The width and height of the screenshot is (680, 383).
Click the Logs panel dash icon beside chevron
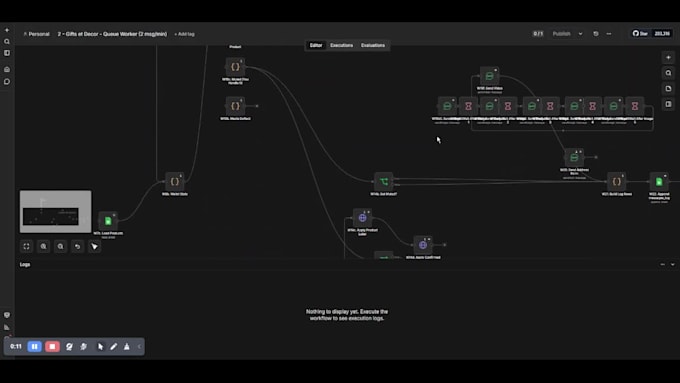[x=662, y=265]
